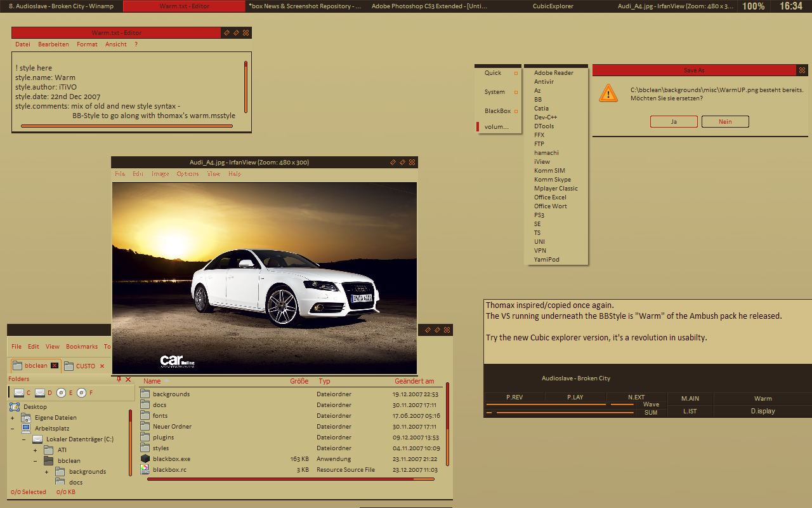Collapse the Arbeitsplatz tree node

pos(12,429)
